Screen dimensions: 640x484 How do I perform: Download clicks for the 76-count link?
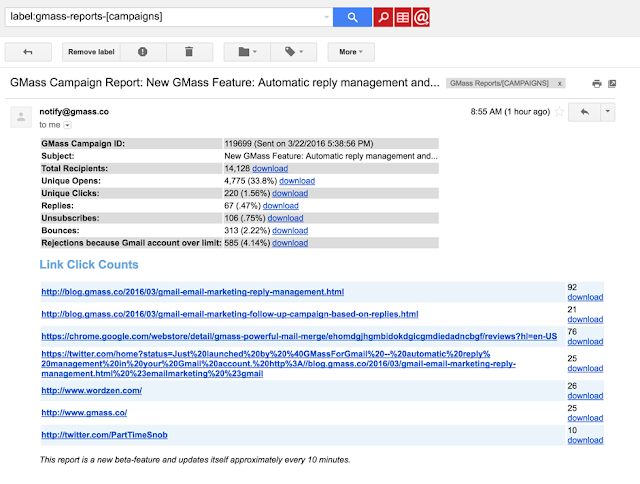(585, 342)
